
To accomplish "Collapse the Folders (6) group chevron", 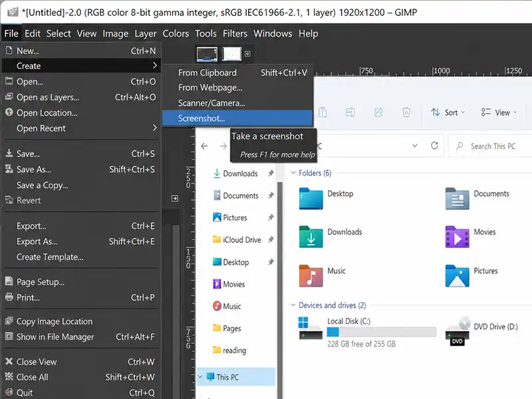I will coord(293,173).
